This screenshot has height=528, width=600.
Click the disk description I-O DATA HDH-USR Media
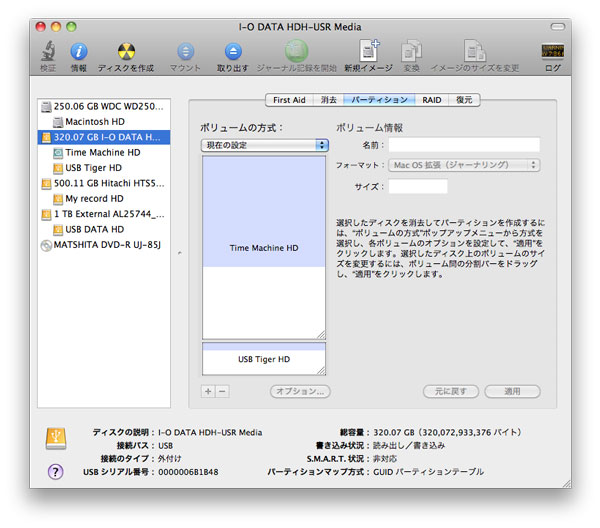(x=210, y=432)
